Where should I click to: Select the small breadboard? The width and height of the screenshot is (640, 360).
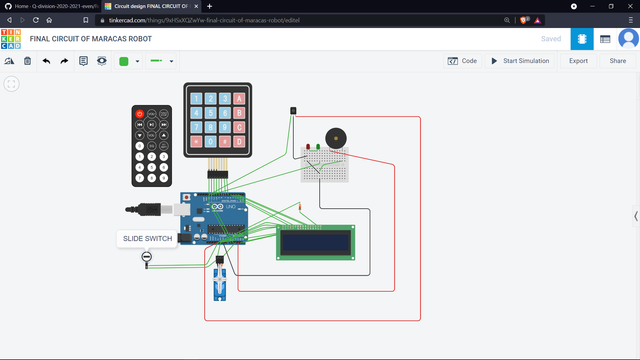tap(325, 165)
